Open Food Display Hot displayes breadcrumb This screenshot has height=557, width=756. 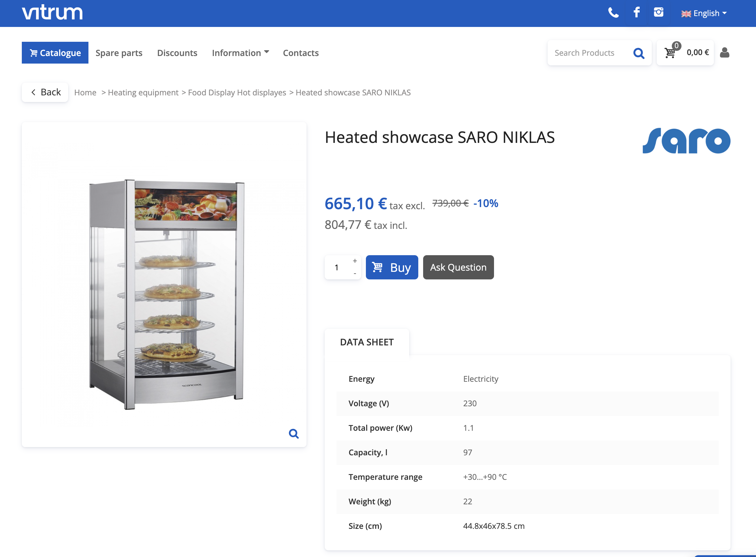point(237,92)
